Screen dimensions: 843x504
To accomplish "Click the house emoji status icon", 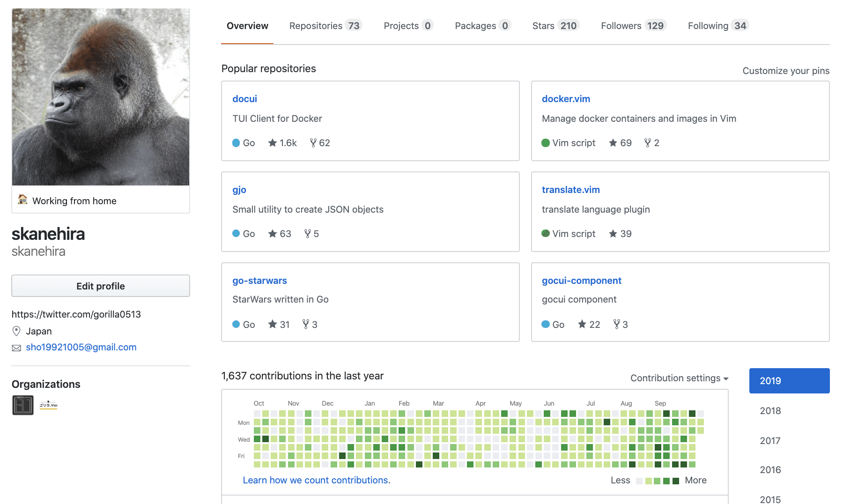I will [x=22, y=200].
